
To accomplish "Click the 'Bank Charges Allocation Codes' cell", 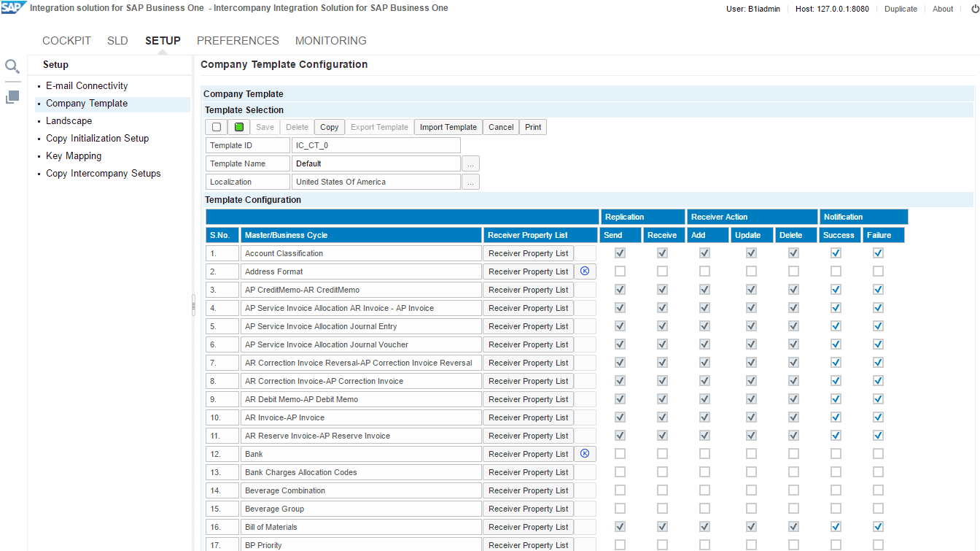I will click(361, 472).
